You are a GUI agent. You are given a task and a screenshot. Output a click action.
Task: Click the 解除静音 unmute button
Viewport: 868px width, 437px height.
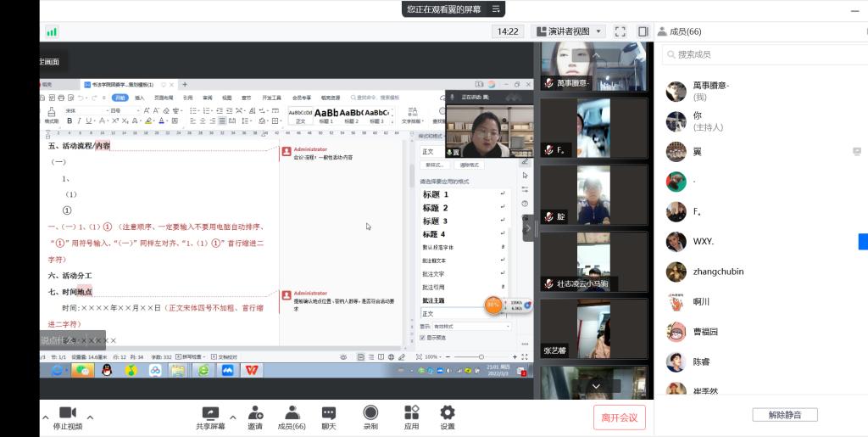point(785,415)
